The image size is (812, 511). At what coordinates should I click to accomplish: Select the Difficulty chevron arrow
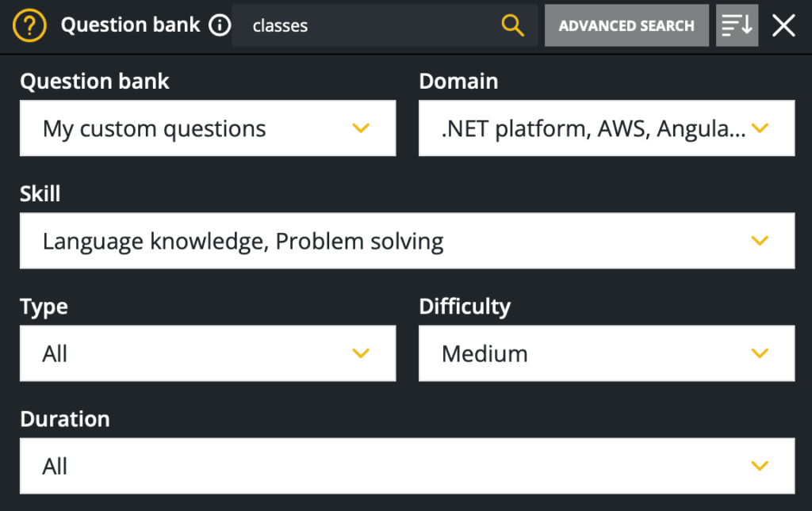(760, 353)
